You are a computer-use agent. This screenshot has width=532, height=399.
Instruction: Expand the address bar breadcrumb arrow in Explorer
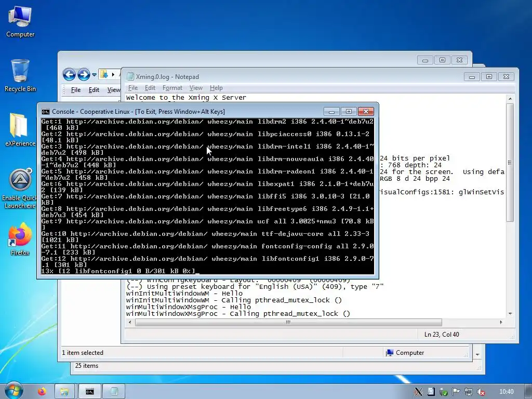coord(113,74)
